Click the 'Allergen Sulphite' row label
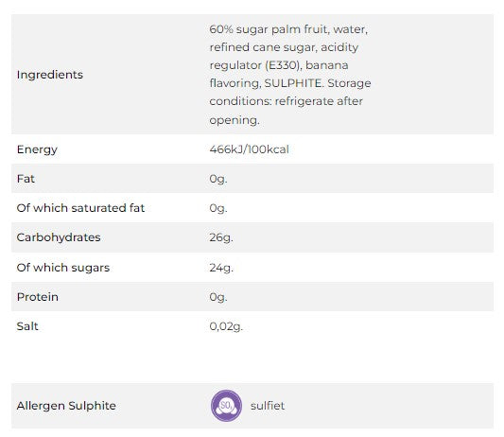The height and width of the screenshot is (437, 504). coord(66,406)
